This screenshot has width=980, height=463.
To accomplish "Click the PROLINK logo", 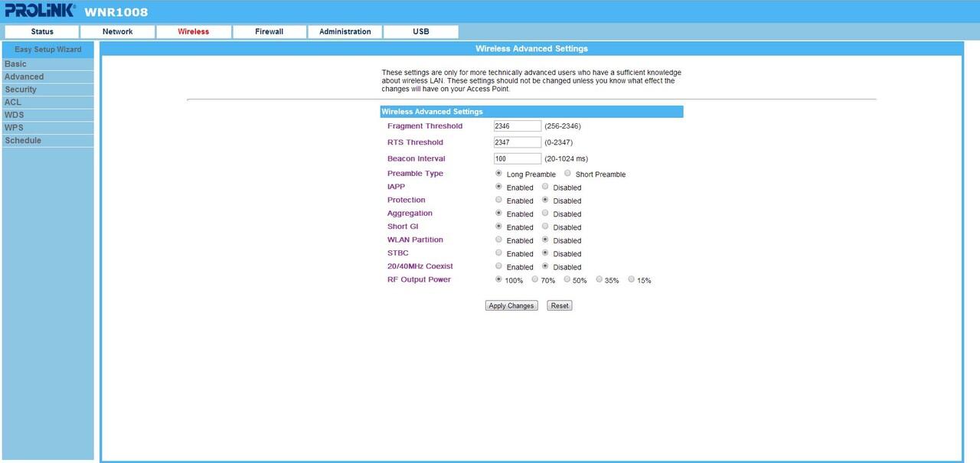I will click(x=40, y=11).
